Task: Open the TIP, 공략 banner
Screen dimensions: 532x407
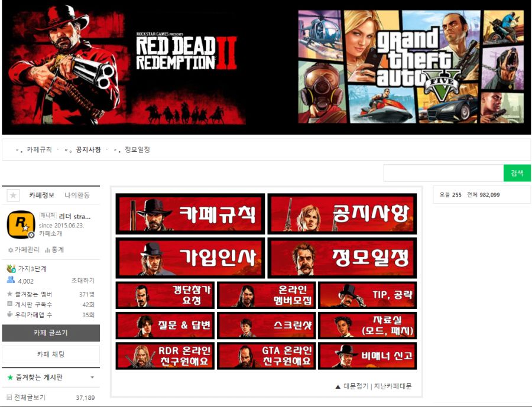Action: pos(368,295)
